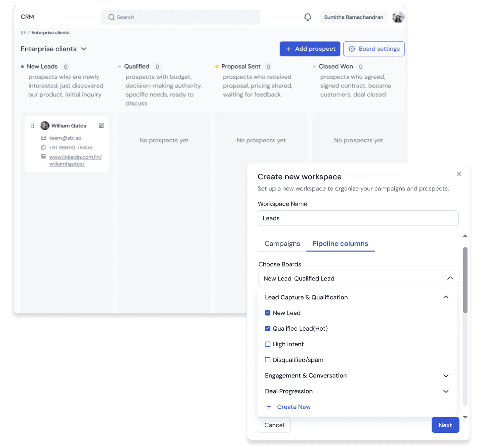Click the email icon on the prospect card
This screenshot has width=487, height=448.
pos(43,138)
